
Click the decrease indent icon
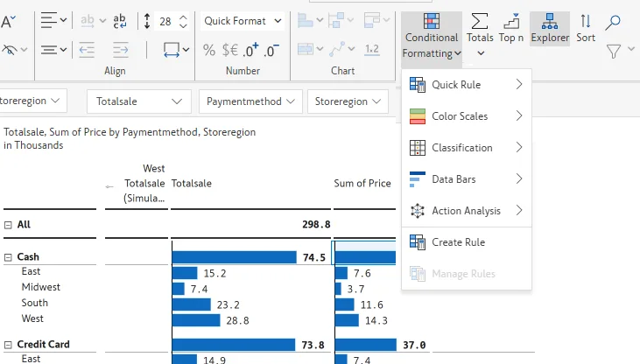[x=87, y=50]
